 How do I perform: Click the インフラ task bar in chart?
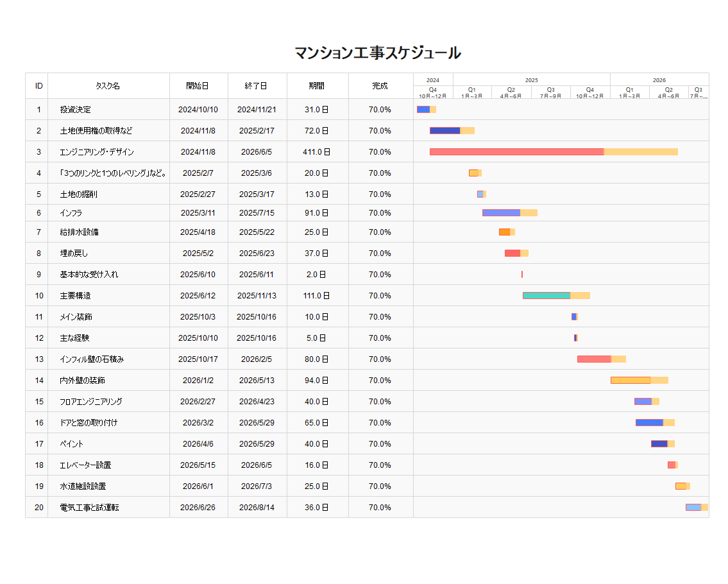[501, 213]
